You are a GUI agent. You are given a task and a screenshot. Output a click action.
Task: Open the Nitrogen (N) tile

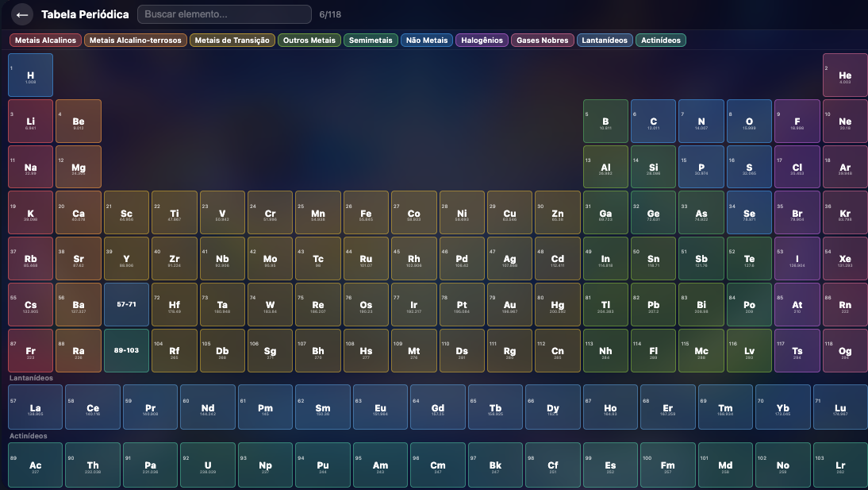point(701,122)
